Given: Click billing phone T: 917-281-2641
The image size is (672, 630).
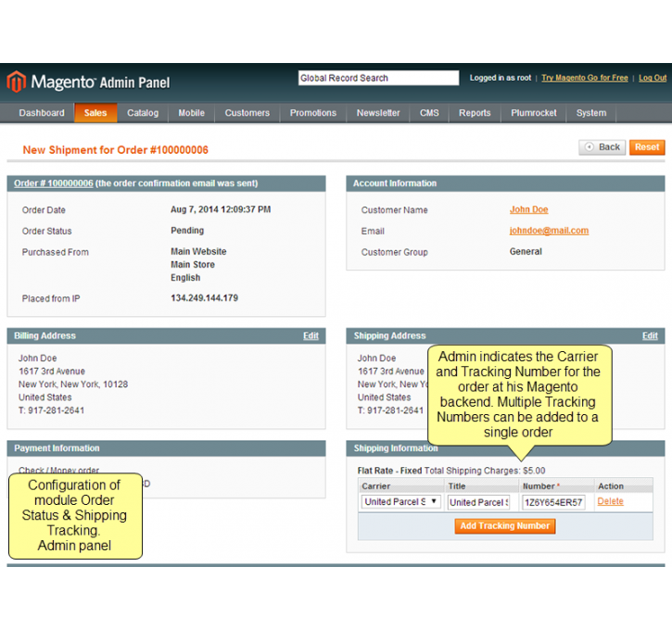Looking at the screenshot, I should [51, 410].
